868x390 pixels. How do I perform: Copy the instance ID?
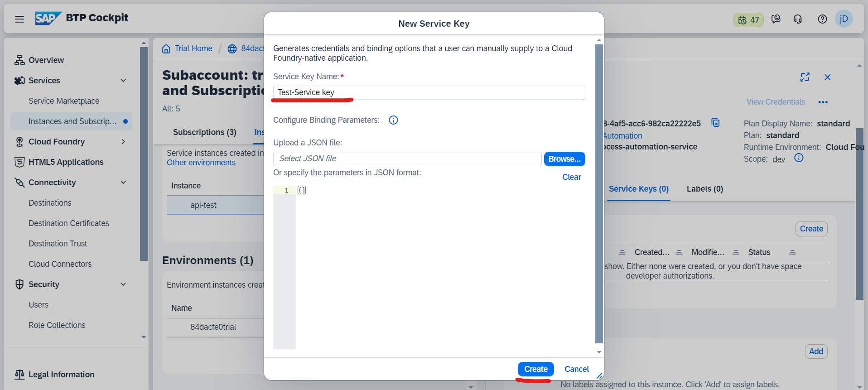pos(716,123)
